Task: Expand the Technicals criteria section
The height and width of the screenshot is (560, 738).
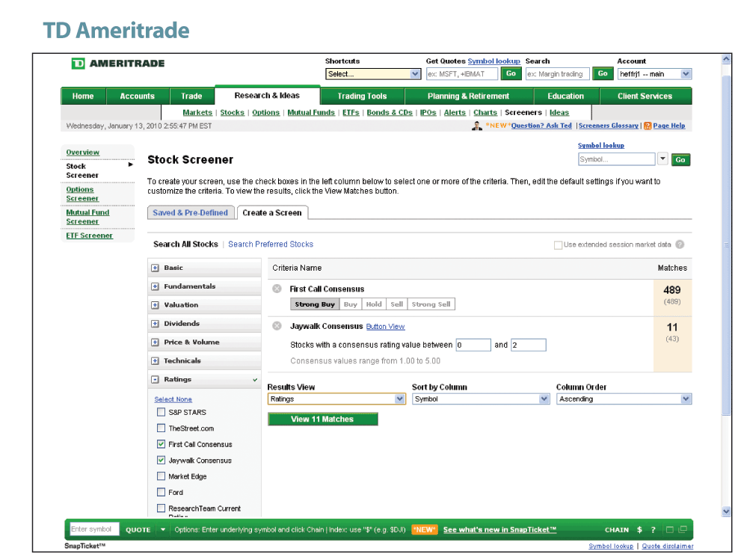Action: (155, 361)
